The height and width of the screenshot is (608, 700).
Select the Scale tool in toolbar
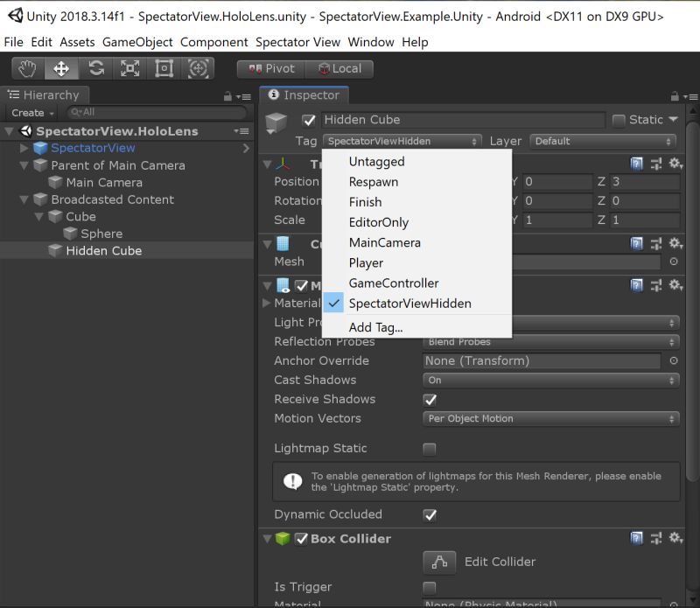pyautogui.click(x=129, y=69)
